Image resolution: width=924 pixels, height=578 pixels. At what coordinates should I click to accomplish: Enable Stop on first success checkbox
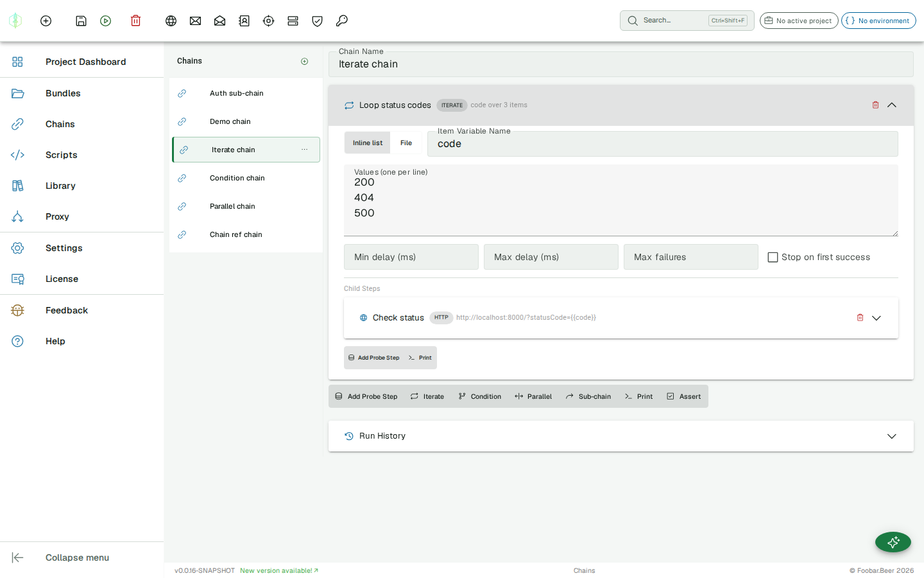click(x=773, y=257)
